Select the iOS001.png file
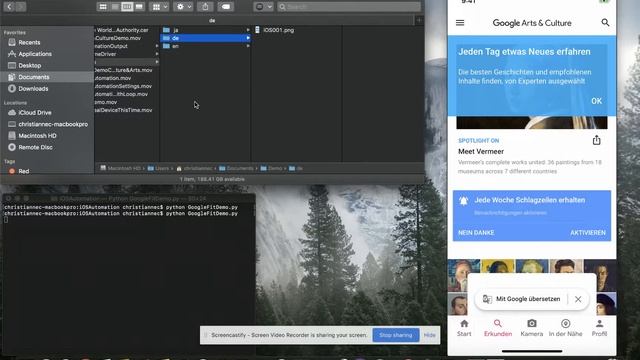 click(x=278, y=30)
